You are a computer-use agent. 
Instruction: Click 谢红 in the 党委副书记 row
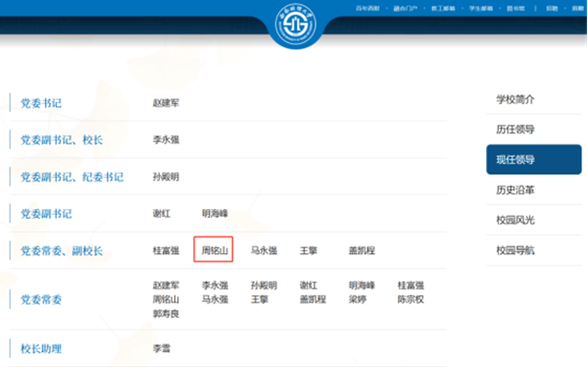(162, 214)
